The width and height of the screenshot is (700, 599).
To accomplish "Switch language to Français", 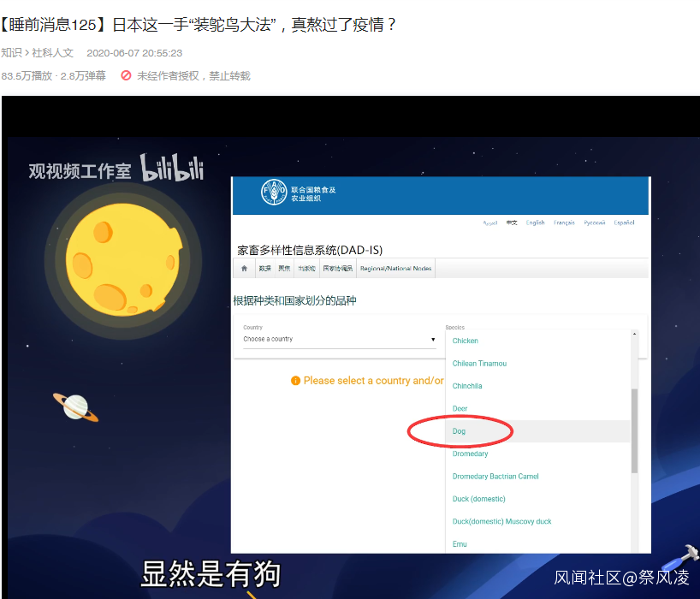I will coord(564,222).
